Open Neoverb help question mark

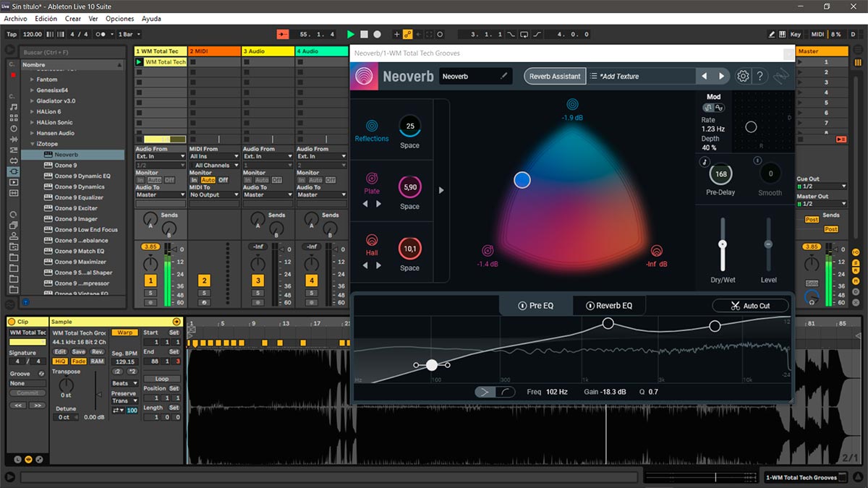tap(759, 76)
